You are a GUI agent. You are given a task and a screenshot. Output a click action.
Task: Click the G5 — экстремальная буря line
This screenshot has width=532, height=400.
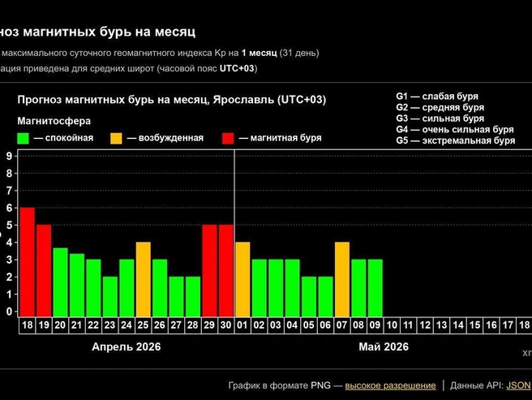click(x=455, y=140)
